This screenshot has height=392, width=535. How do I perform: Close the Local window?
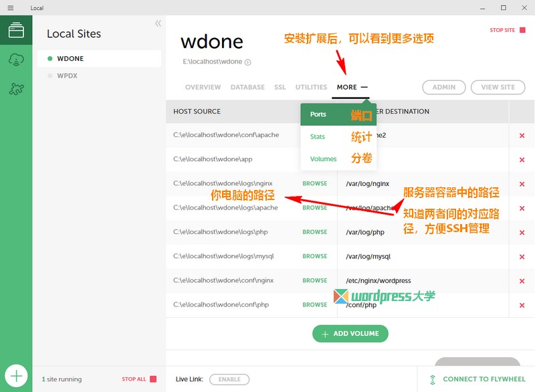(524, 7)
